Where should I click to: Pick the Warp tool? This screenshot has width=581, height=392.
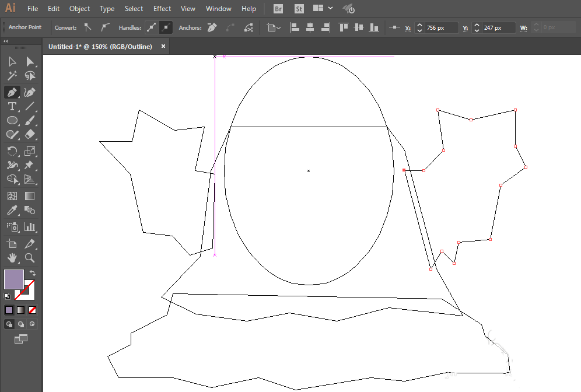12,165
